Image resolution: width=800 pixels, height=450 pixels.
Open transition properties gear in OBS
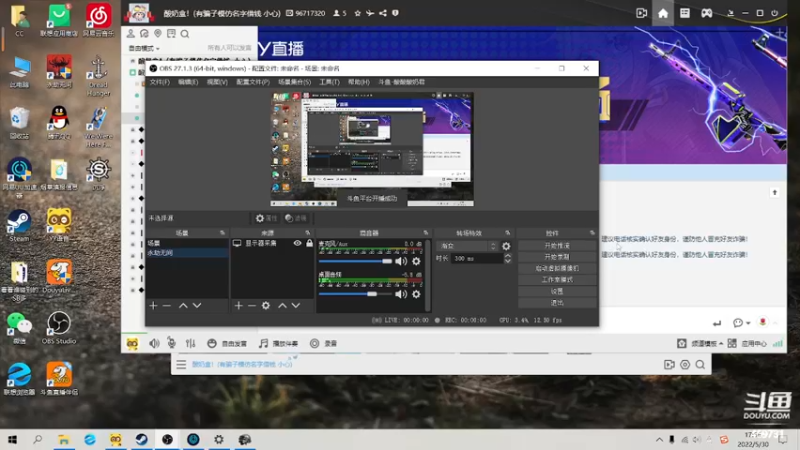pos(506,246)
